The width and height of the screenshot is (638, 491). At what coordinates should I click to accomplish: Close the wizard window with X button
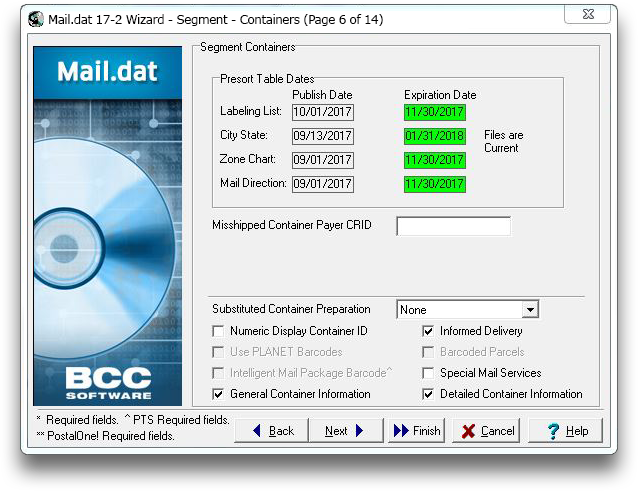click(x=587, y=15)
